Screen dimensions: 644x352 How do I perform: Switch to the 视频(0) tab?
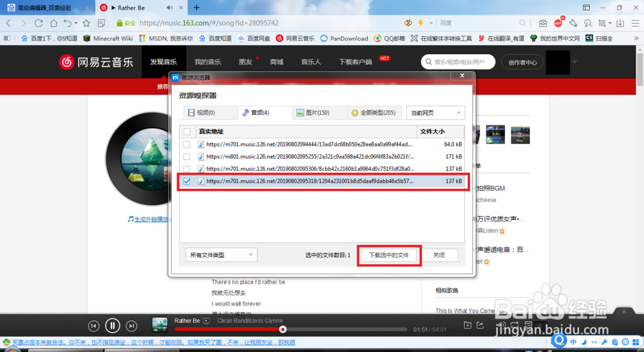pyautogui.click(x=211, y=113)
